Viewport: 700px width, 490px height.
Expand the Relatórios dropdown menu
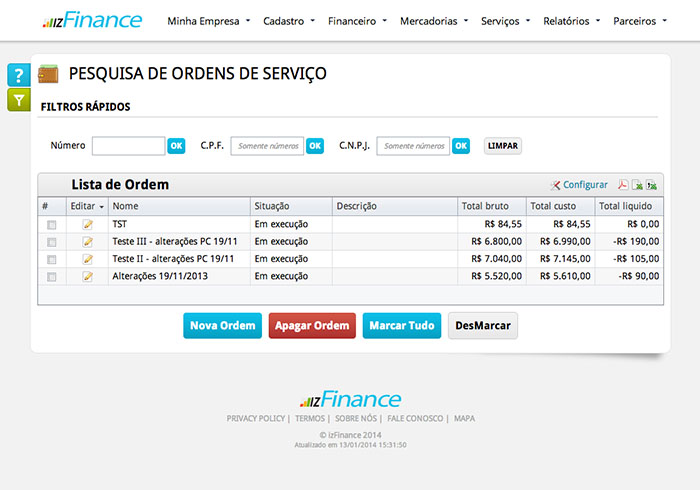[571, 20]
